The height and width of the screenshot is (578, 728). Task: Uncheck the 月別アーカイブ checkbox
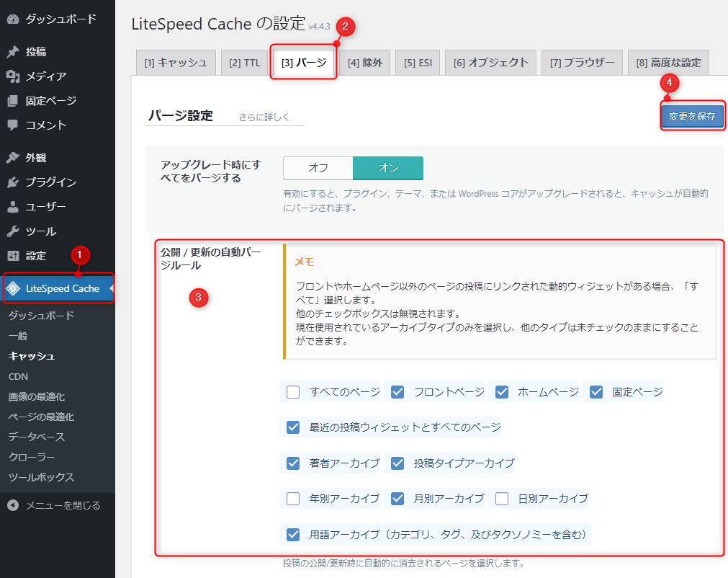pyautogui.click(x=397, y=499)
